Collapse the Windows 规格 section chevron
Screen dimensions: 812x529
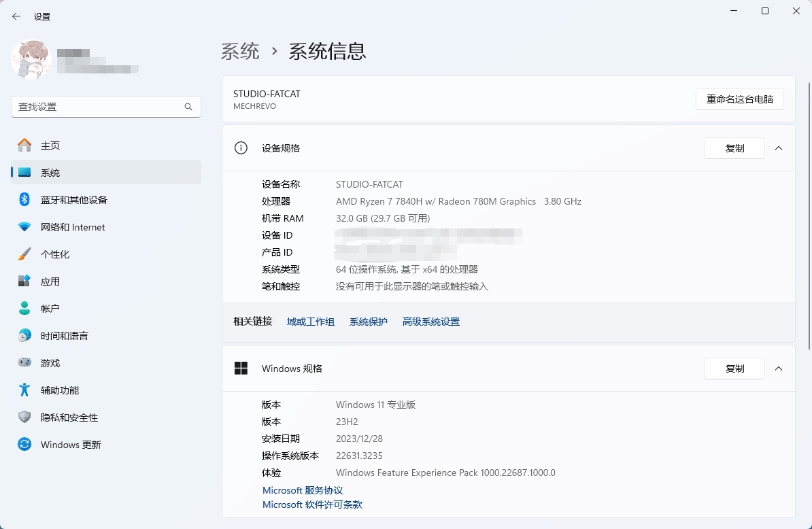coord(779,369)
